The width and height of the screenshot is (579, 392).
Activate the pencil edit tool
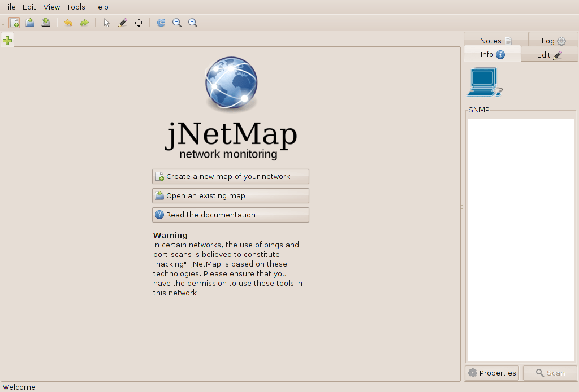click(x=122, y=23)
